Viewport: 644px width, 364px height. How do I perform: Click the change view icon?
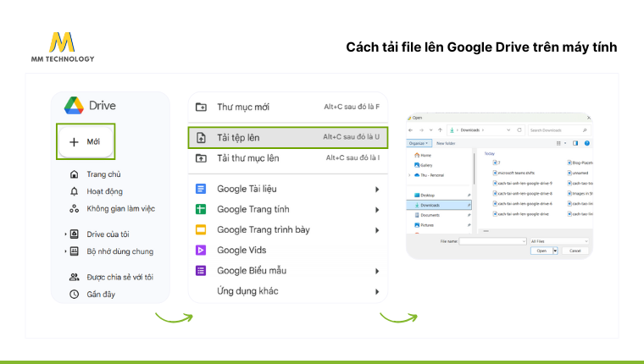(558, 143)
